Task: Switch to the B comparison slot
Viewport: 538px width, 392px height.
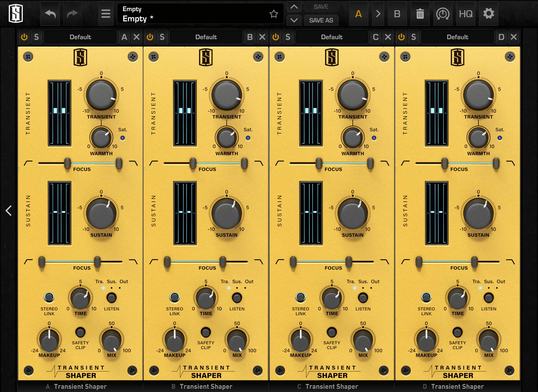Action: tap(397, 14)
